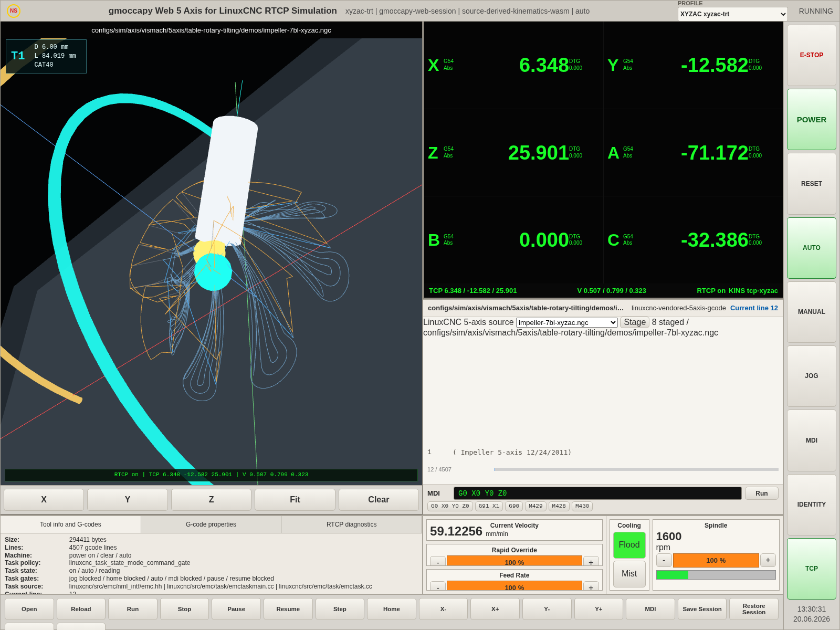Select the MDI mode in sidebar
Screen dimensions: 840x630
[811, 440]
